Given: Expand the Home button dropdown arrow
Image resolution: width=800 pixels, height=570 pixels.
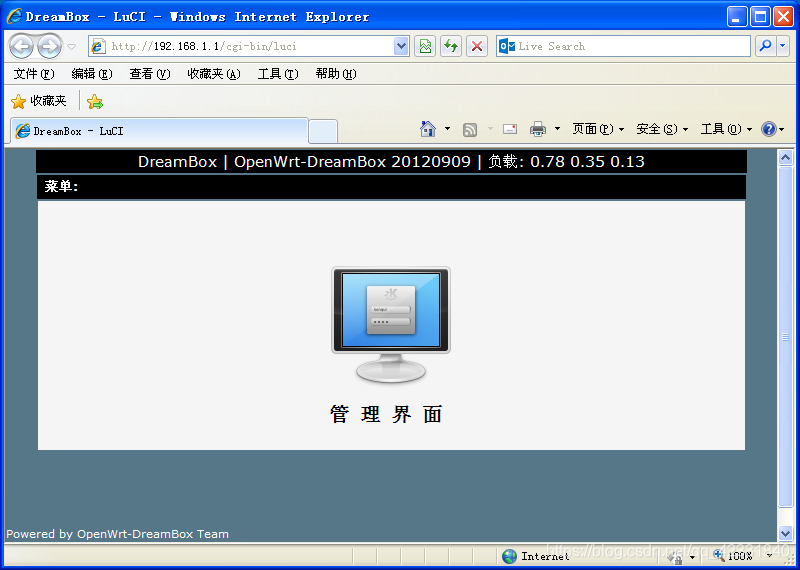Looking at the screenshot, I should tap(447, 129).
